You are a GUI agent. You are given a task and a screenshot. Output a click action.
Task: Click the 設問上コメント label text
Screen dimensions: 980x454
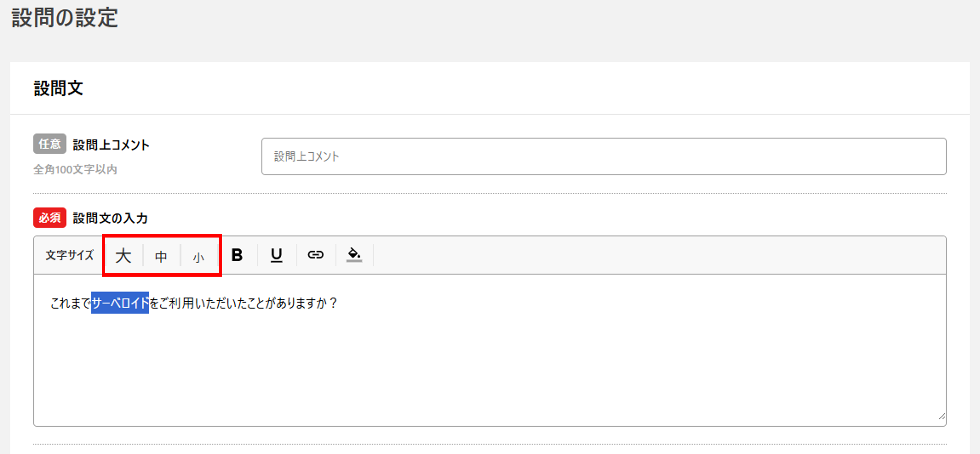tap(111, 144)
